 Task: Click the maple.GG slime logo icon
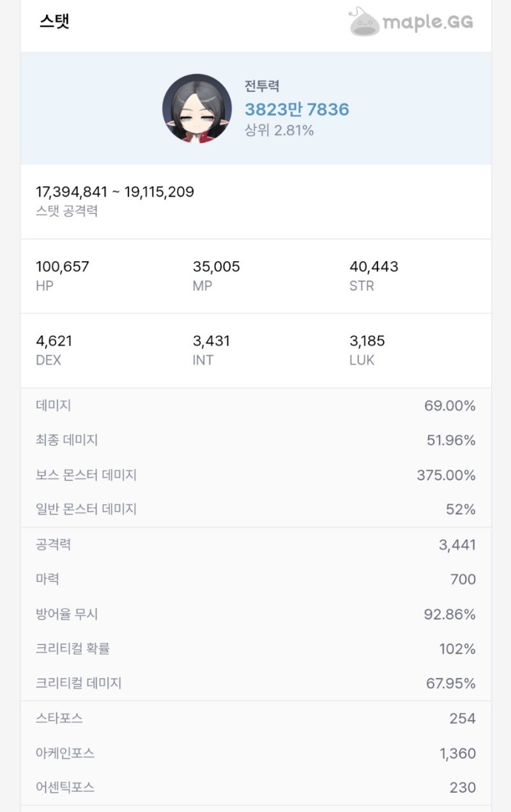[x=363, y=22]
